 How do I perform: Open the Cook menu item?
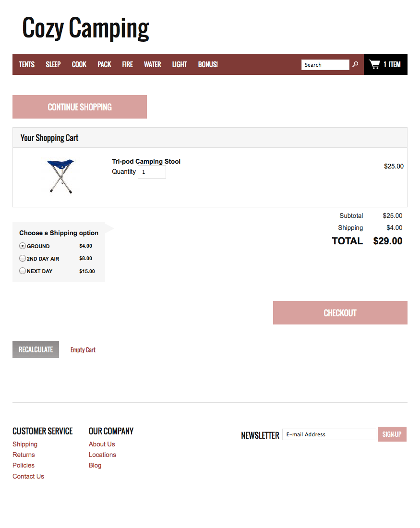coord(79,64)
